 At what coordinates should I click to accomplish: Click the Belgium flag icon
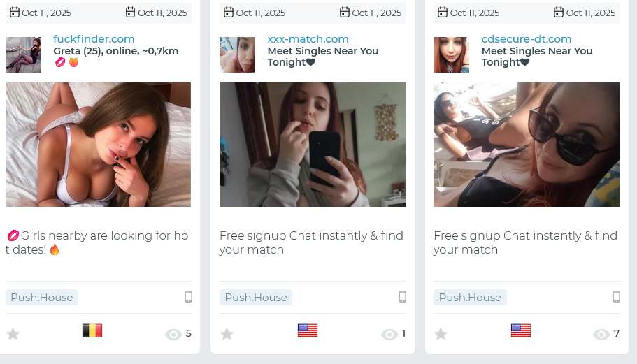pos(92,330)
